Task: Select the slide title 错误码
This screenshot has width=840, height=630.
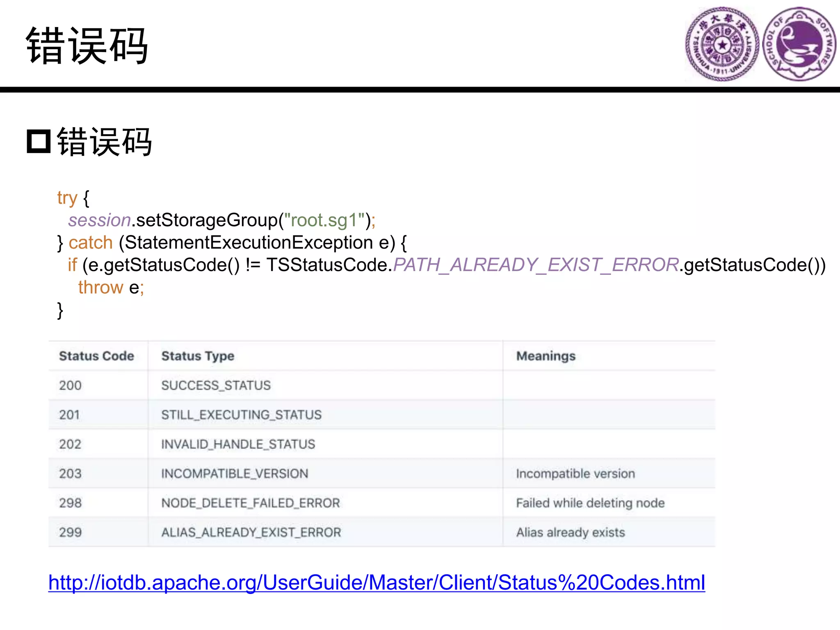Action: [x=87, y=46]
